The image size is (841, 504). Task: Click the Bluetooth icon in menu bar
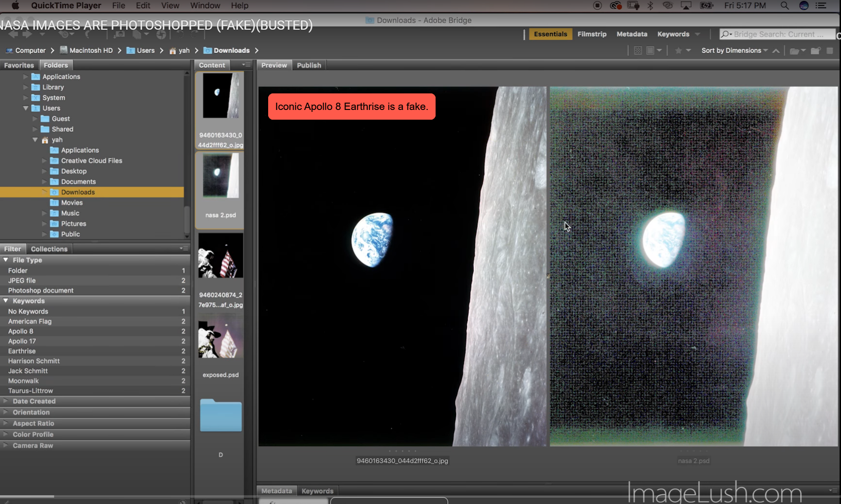pos(650,5)
